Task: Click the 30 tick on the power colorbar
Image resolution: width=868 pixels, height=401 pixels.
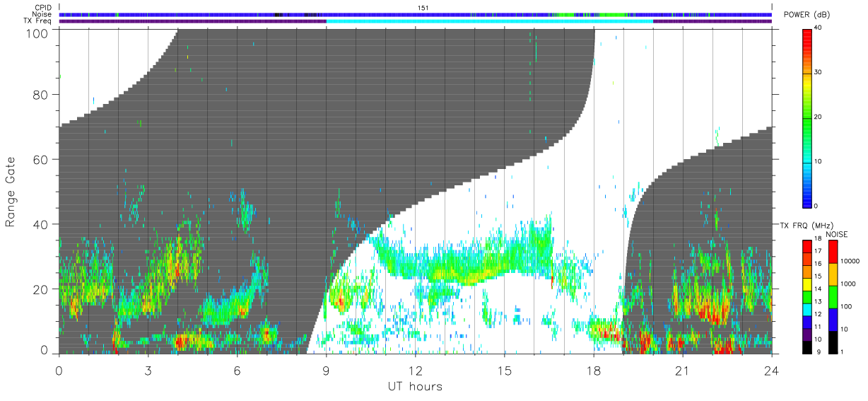Action: pyautogui.click(x=819, y=73)
